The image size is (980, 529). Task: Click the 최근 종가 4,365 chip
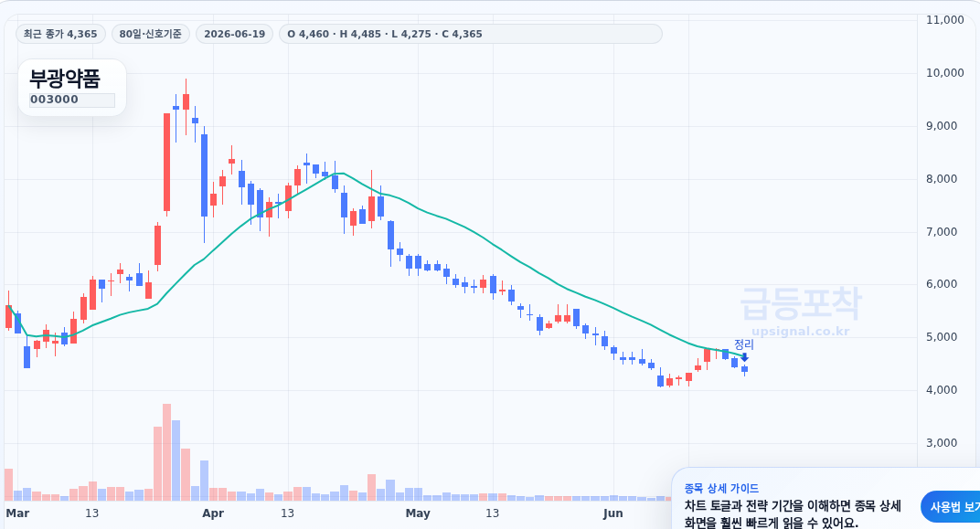click(60, 34)
